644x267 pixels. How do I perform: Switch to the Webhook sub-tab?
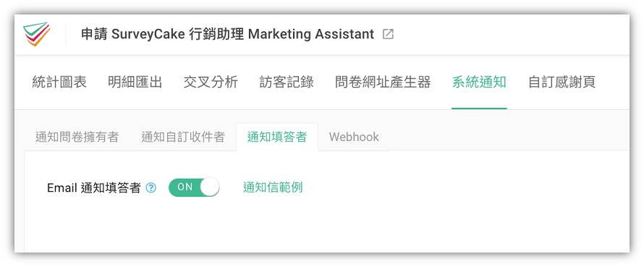click(354, 137)
